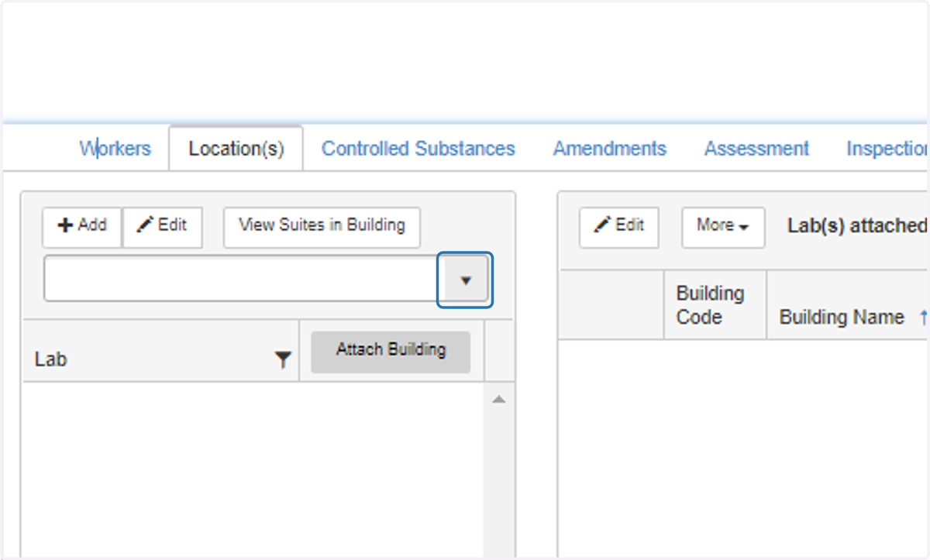
Task: Sort by Building Name column header
Action: (x=842, y=318)
